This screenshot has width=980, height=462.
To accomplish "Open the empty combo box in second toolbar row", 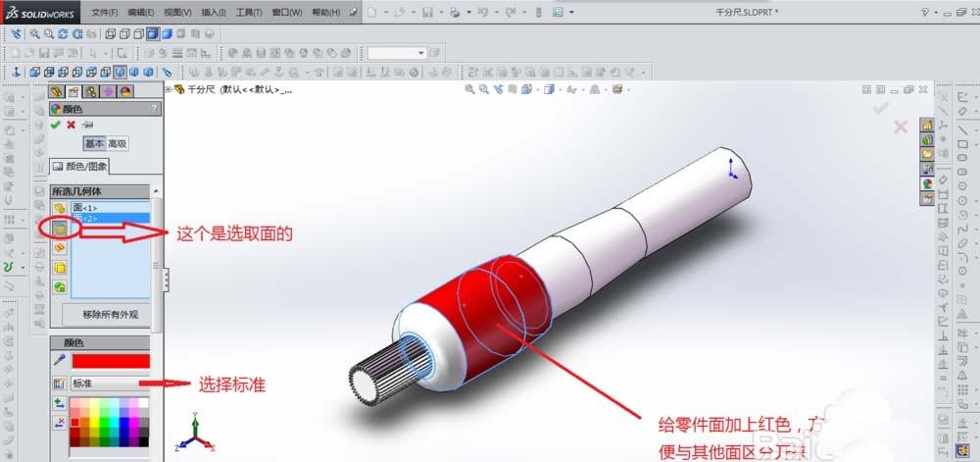I will click(x=397, y=53).
